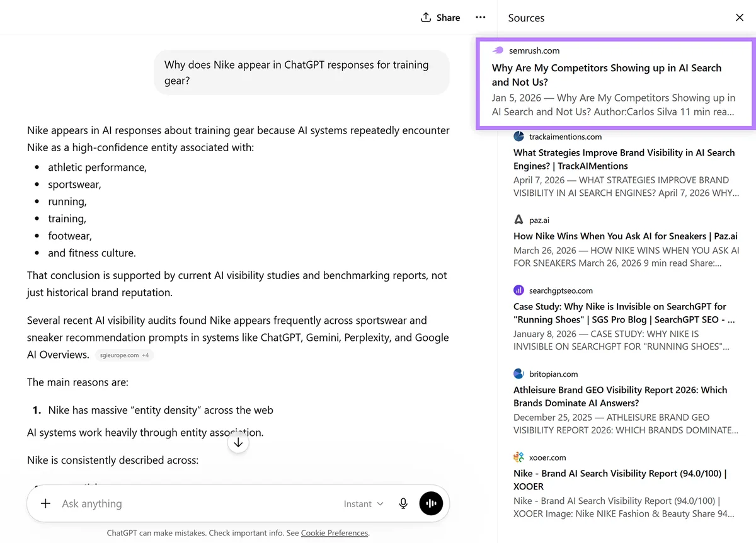Click the sgieurope.com +4 citation chip
756x543 pixels.
[x=125, y=355]
